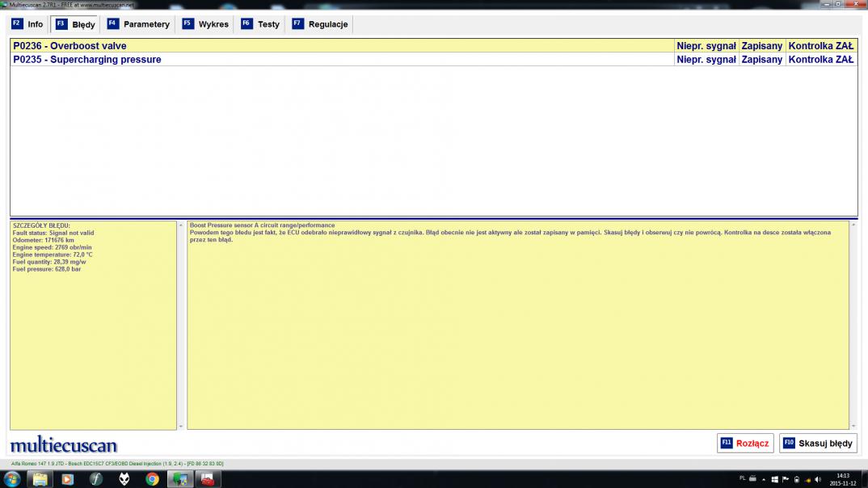Image resolution: width=868 pixels, height=488 pixels.
Task: Click the 'Engine temperature: 72,0 °C' line
Action: coord(53,255)
